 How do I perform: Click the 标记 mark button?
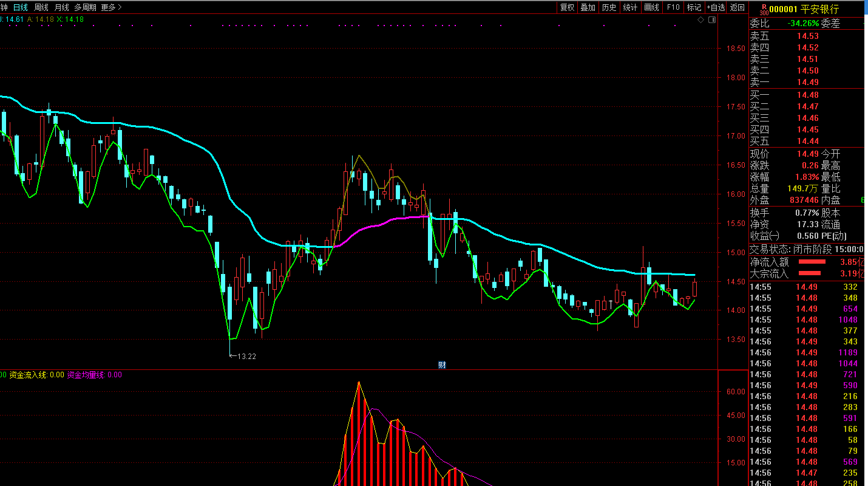pyautogui.click(x=693, y=7)
